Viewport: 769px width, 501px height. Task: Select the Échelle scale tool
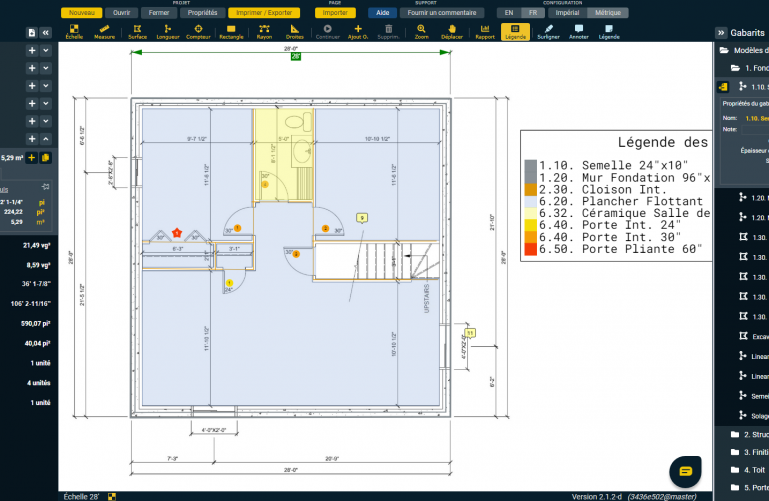74,30
